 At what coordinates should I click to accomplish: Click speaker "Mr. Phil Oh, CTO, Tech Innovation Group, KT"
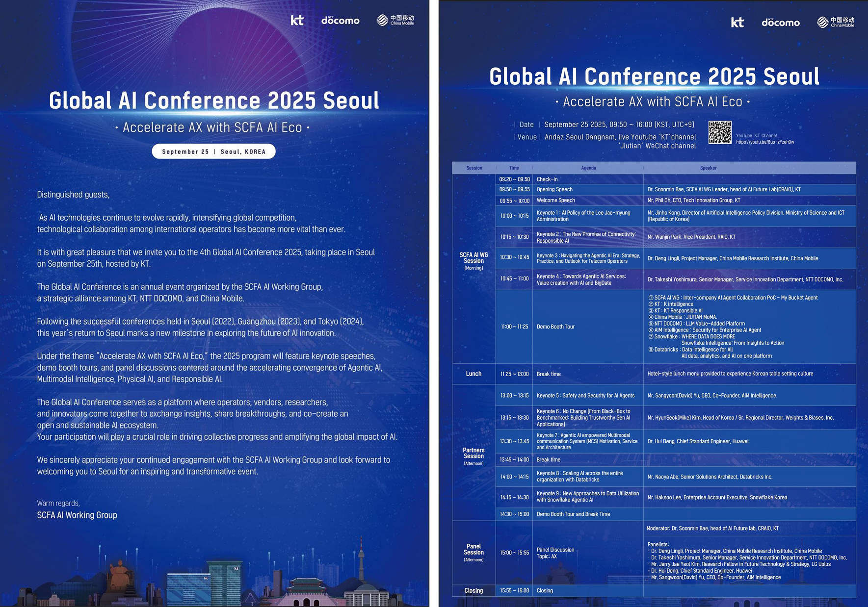point(750,201)
